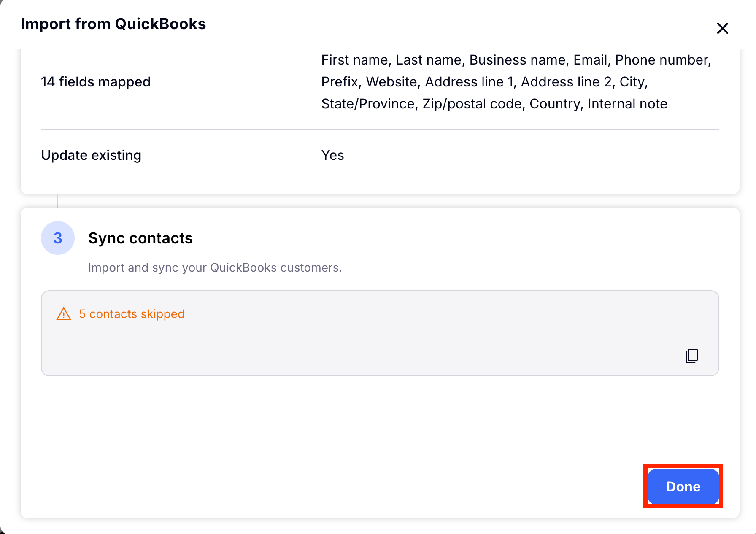This screenshot has height=534, width=756.
Task: Click 'Website' in the mapped fields list
Action: [x=391, y=82]
